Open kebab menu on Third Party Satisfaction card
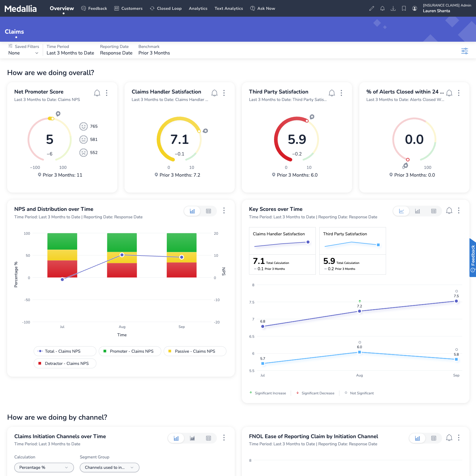 coord(341,93)
